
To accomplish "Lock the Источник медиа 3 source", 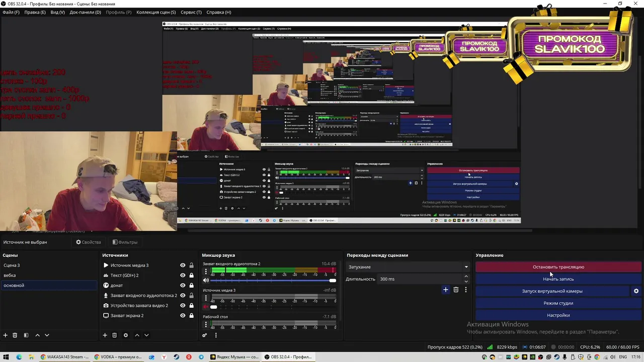I will 191,265.
